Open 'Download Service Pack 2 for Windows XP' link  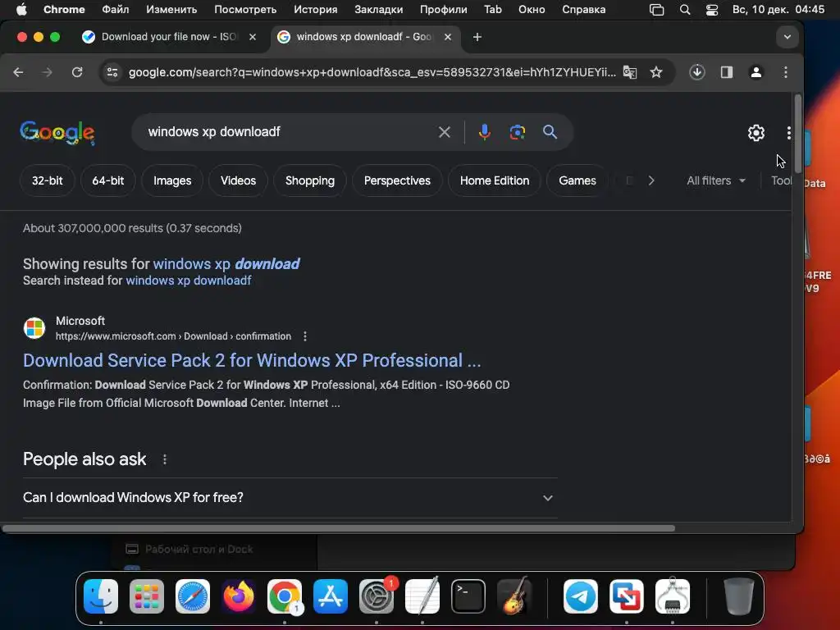point(252,361)
